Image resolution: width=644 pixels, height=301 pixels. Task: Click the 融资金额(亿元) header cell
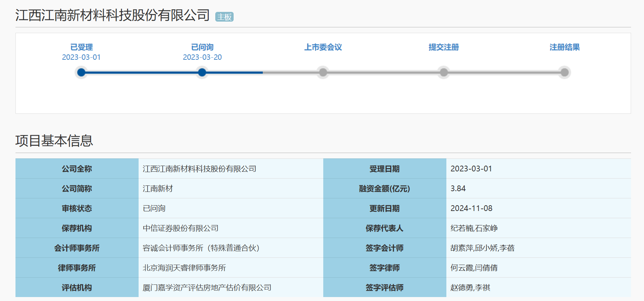pos(385,188)
